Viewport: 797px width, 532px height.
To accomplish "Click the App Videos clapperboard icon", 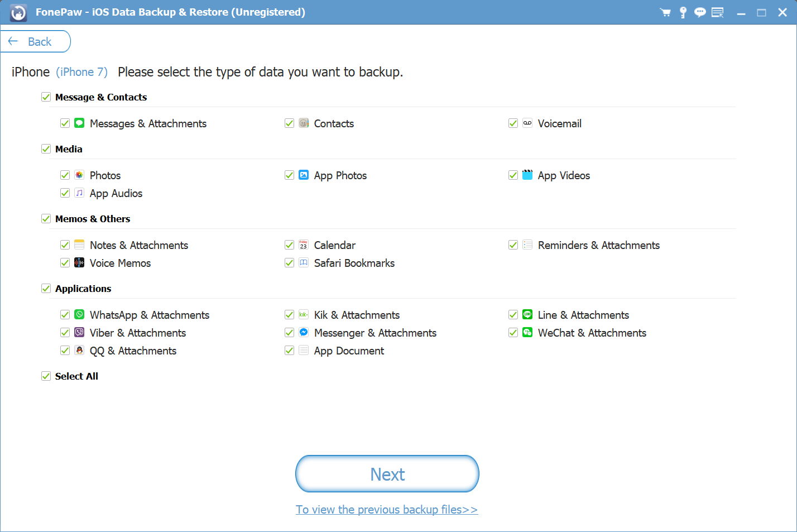I will pyautogui.click(x=527, y=175).
